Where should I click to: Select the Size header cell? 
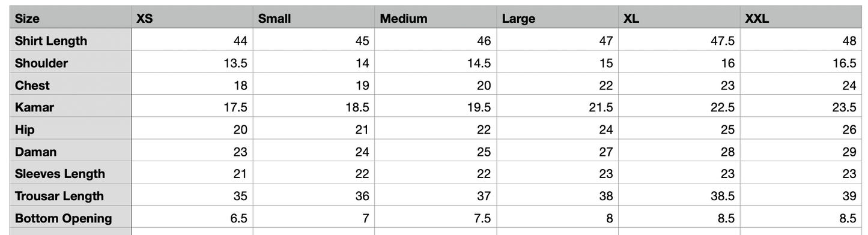[x=71, y=18]
